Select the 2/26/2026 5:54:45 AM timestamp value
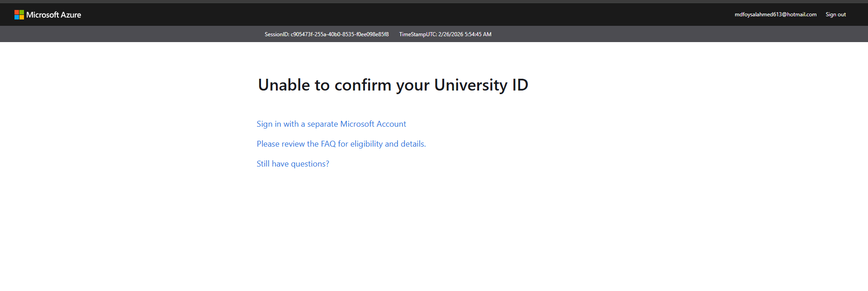 tap(465, 34)
